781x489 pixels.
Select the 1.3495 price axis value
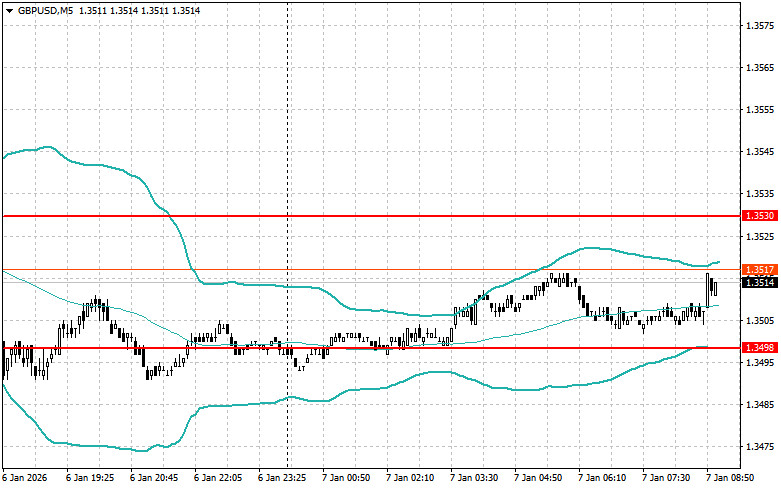point(760,362)
